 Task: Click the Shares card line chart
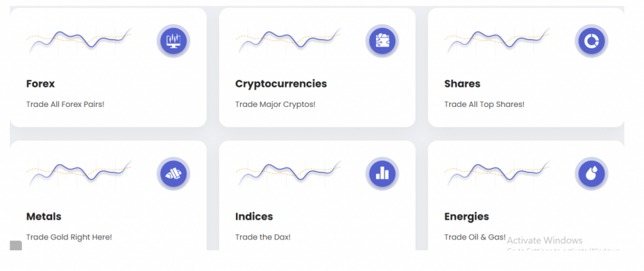pos(497,40)
